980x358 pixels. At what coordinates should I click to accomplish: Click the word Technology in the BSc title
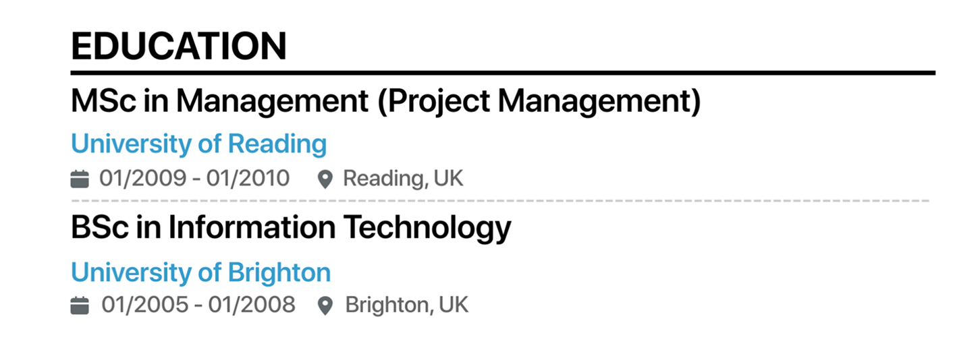pos(428,229)
